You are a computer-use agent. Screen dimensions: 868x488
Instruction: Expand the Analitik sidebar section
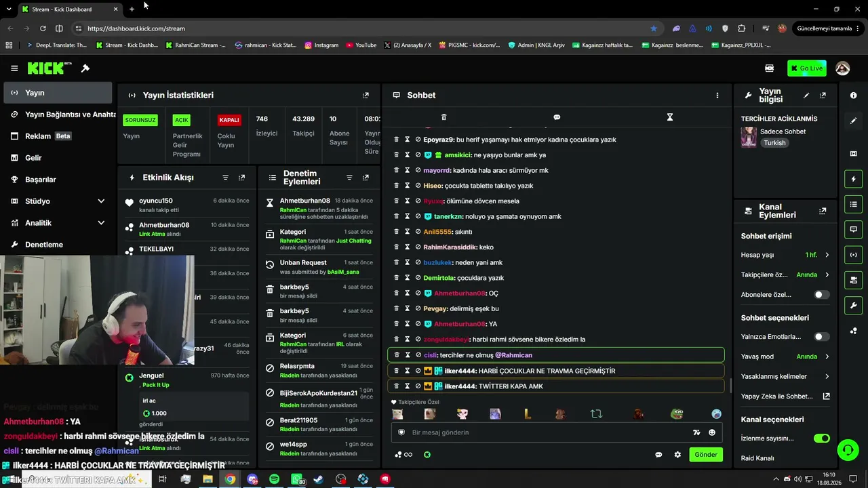(101, 223)
